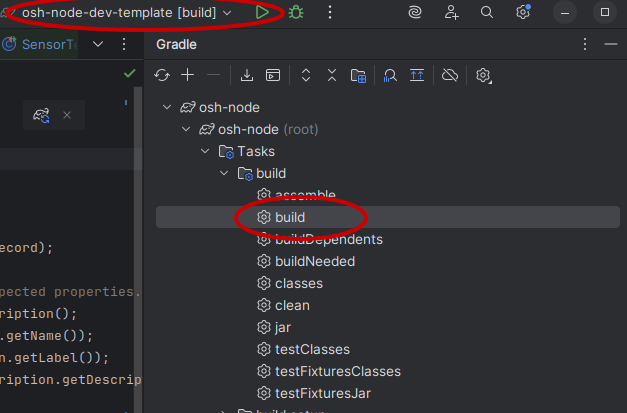Switch to the SensorTe editor tab

[40, 44]
